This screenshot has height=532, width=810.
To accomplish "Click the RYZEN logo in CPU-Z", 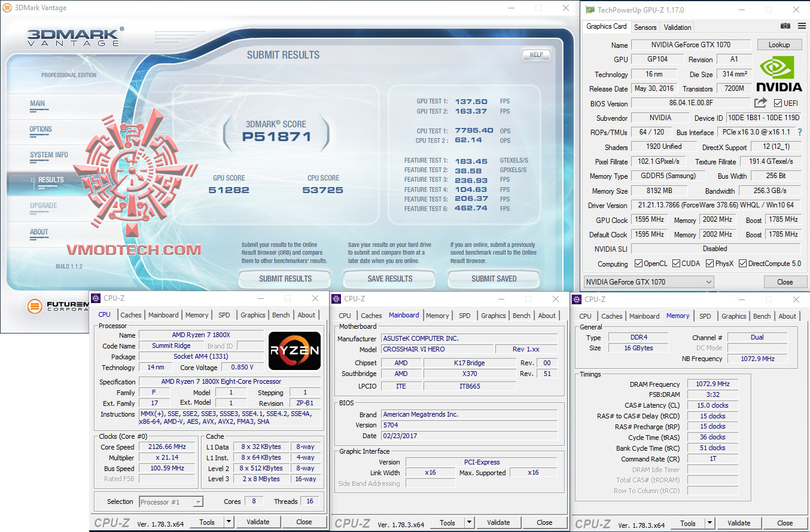I will click(x=294, y=351).
